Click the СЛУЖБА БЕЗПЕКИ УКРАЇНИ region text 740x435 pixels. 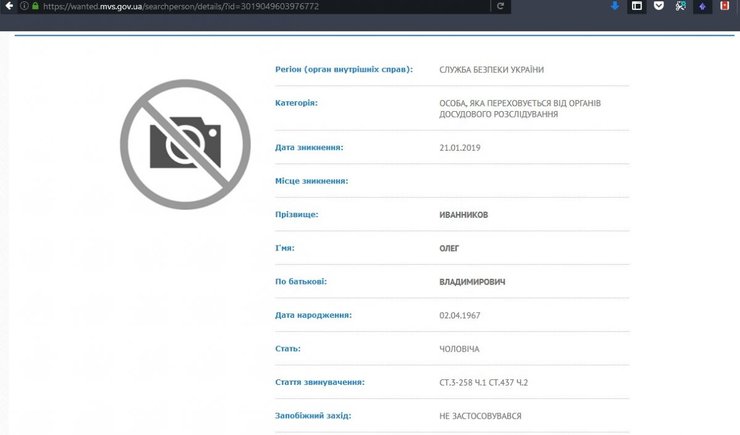coord(492,69)
